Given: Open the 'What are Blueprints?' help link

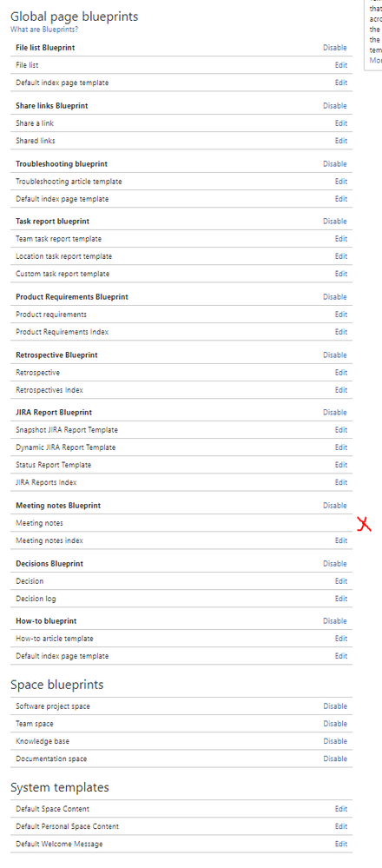Looking at the screenshot, I should (x=44, y=30).
